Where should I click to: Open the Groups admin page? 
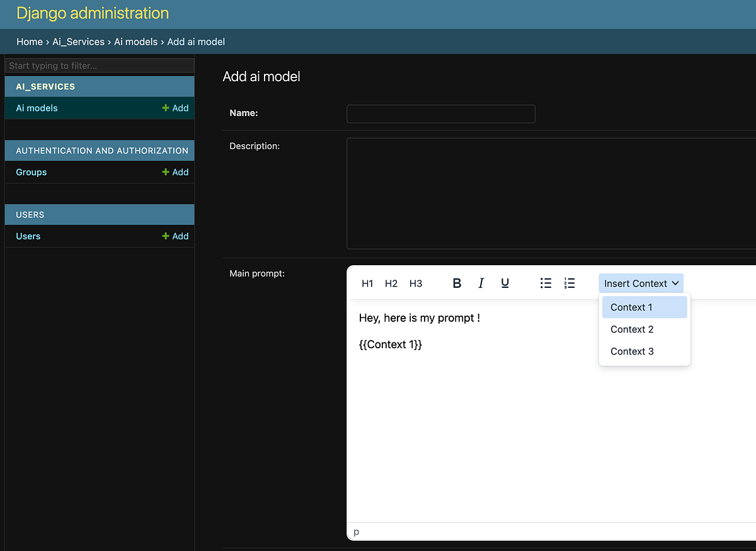31,172
